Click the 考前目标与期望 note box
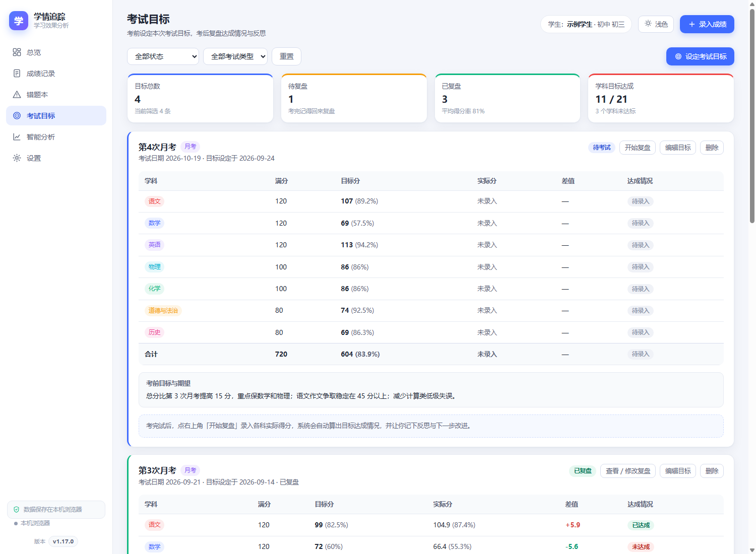The height and width of the screenshot is (554, 756). 431,390
